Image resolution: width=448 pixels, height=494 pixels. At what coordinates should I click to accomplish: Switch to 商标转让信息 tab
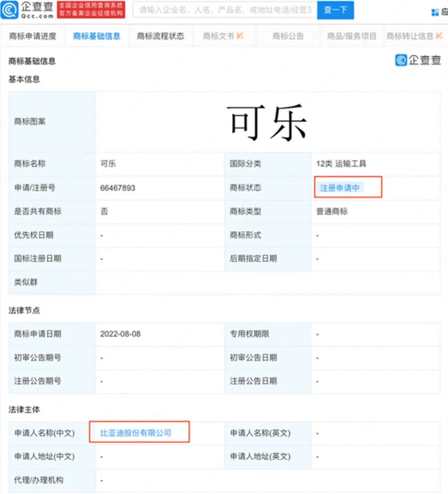(410, 36)
